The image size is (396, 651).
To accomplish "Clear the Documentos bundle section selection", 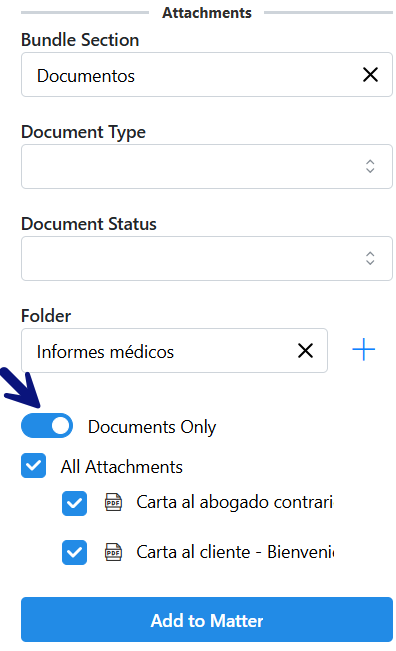I will [x=370, y=75].
